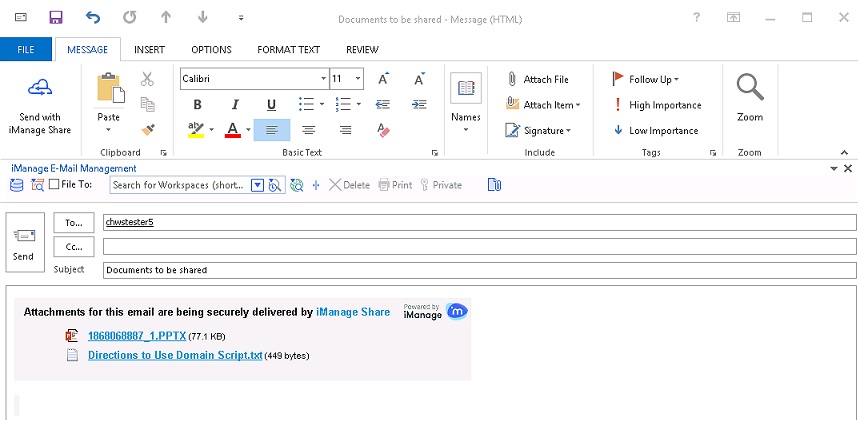Image resolution: width=858 pixels, height=423 pixels.
Task: Click the Cc recipients field
Action: pyautogui.click(x=480, y=247)
